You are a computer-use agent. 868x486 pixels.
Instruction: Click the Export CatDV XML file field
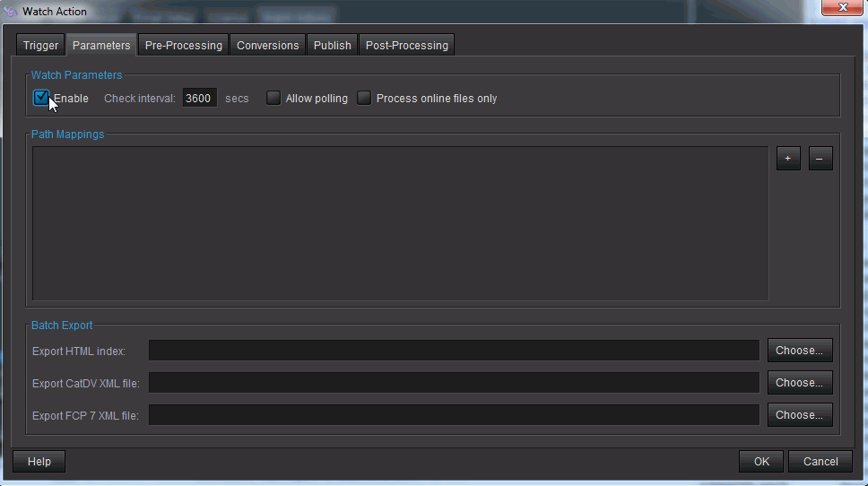pyautogui.click(x=454, y=383)
